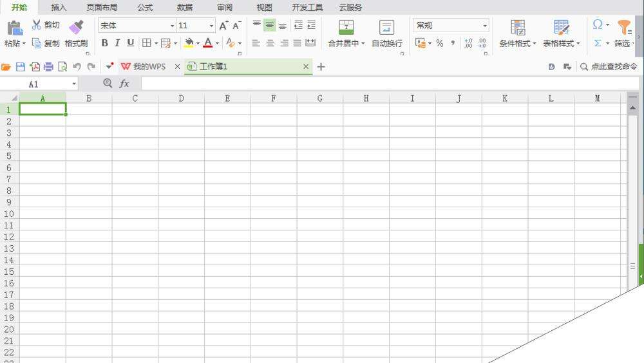This screenshot has width=644, height=363.
Task: Click distributed alignment icon
Action: click(311, 42)
